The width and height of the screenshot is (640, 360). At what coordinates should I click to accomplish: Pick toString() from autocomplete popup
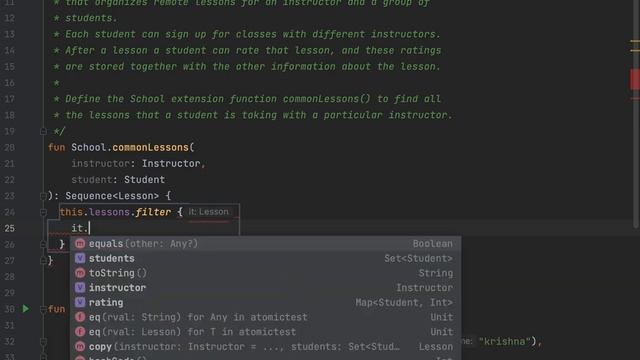(x=266, y=273)
